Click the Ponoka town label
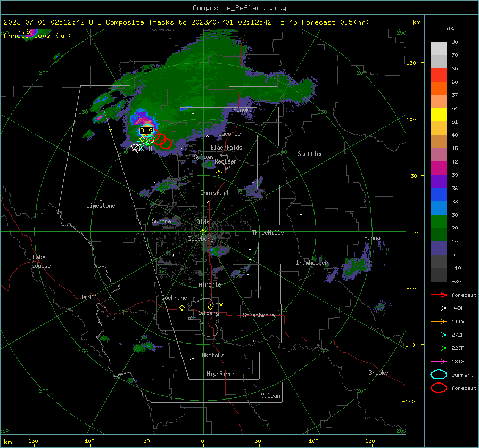The height and width of the screenshot is (448, 479). coord(243,110)
